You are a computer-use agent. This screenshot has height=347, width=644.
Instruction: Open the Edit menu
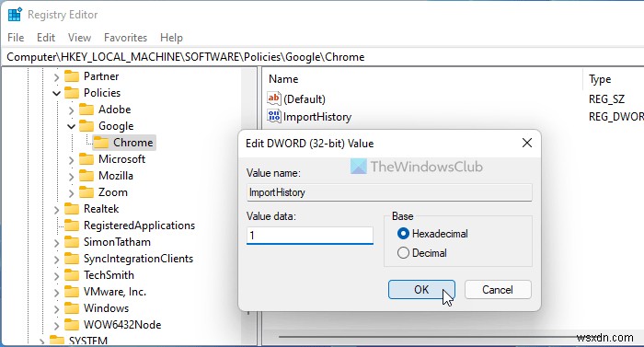point(46,38)
